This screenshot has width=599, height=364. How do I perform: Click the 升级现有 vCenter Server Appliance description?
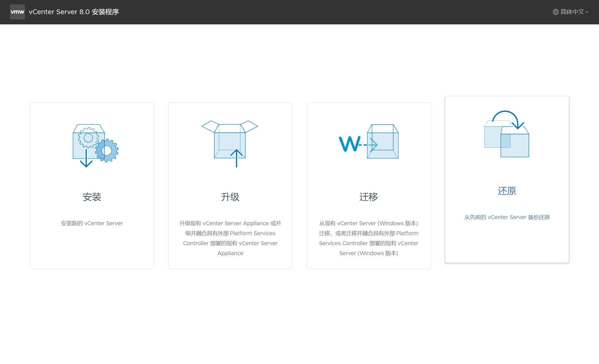point(230,238)
